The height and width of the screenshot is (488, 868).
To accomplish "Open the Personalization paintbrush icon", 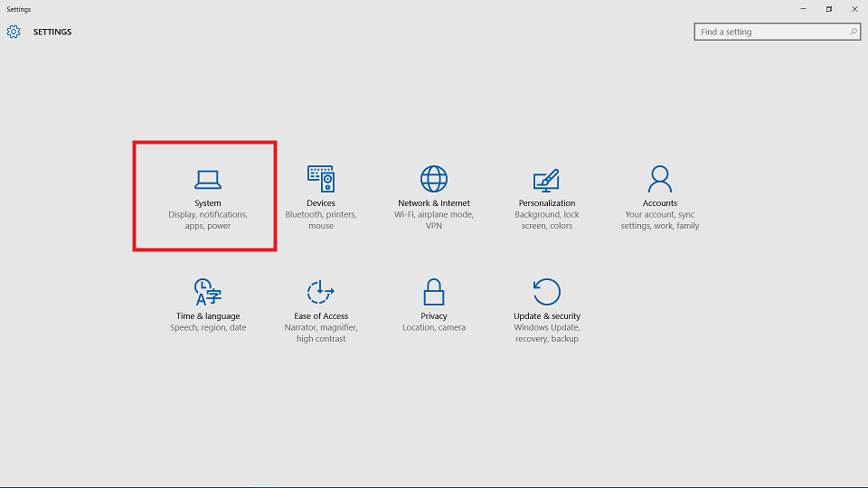I will pyautogui.click(x=546, y=181).
